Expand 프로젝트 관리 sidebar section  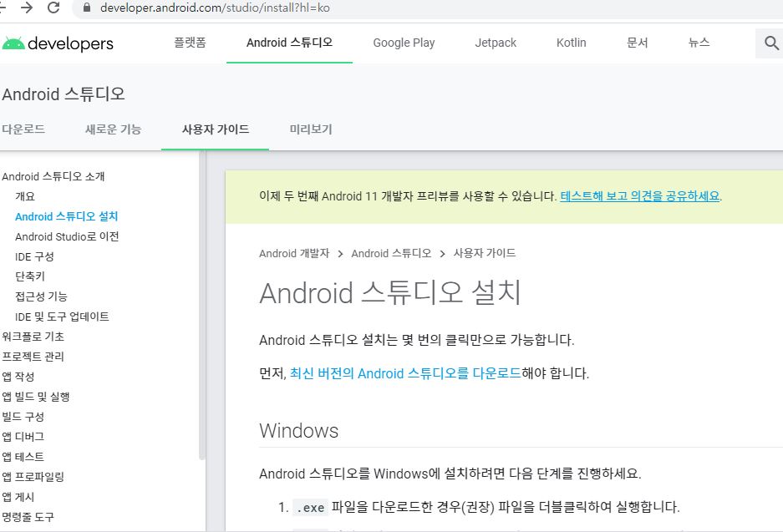33,357
